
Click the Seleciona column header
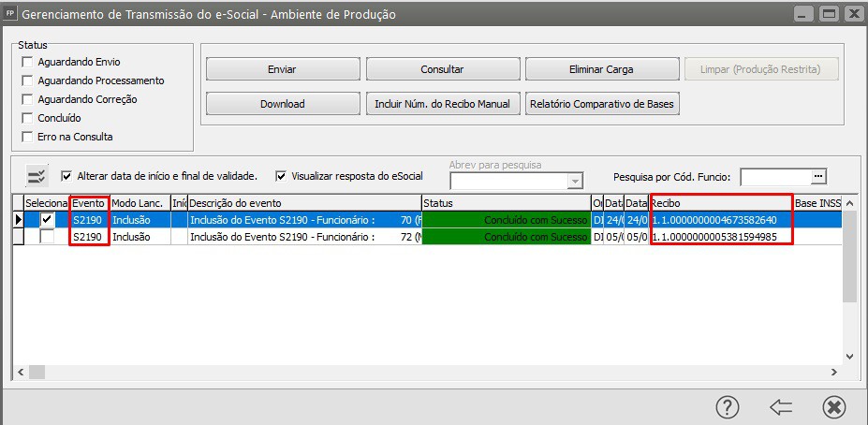pos(47,203)
